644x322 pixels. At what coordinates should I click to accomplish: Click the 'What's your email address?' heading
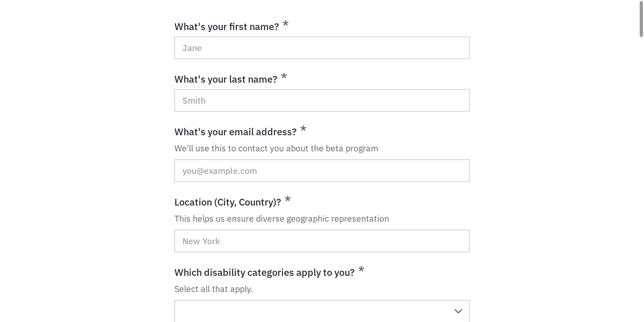236,132
